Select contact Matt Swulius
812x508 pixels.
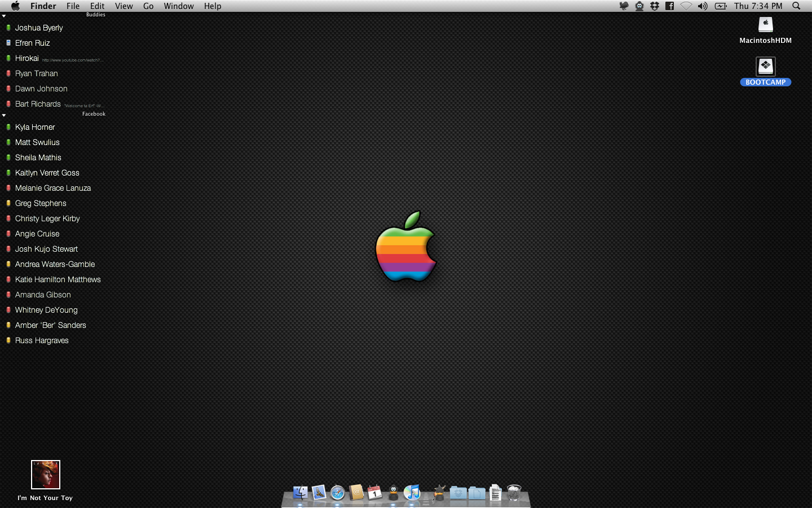[37, 142]
